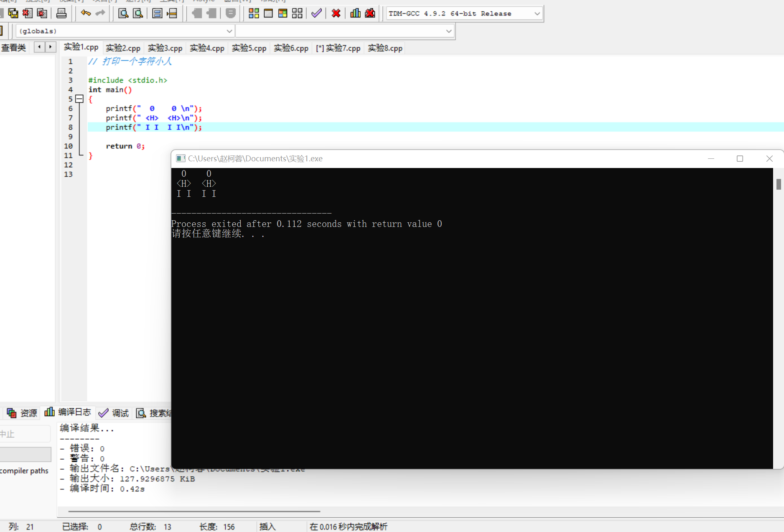The height and width of the screenshot is (532, 784).
Task: Switch to 实验6.cpp editor tab
Action: pos(291,48)
